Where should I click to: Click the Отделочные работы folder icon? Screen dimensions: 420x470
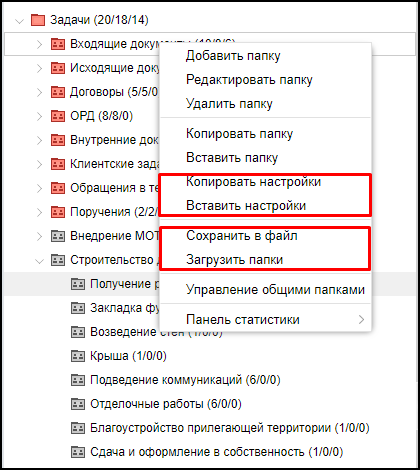pyautogui.click(x=78, y=404)
